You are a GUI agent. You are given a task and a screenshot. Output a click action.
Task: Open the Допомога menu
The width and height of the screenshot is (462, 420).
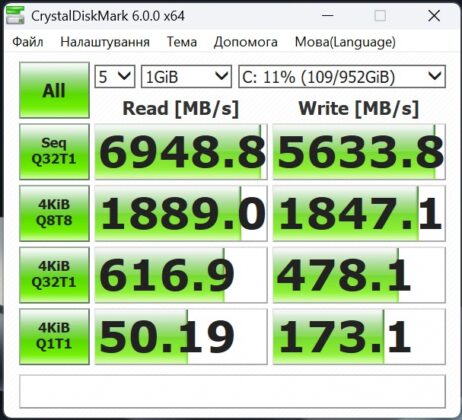pos(246,42)
